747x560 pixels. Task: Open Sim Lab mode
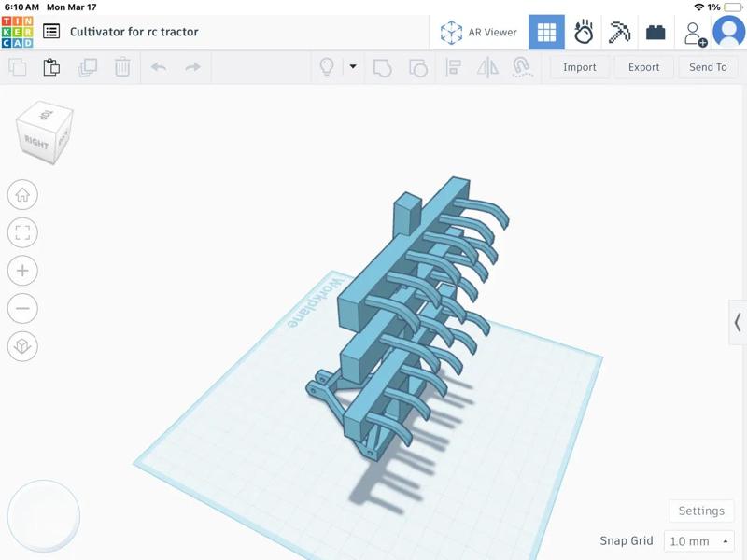click(584, 31)
